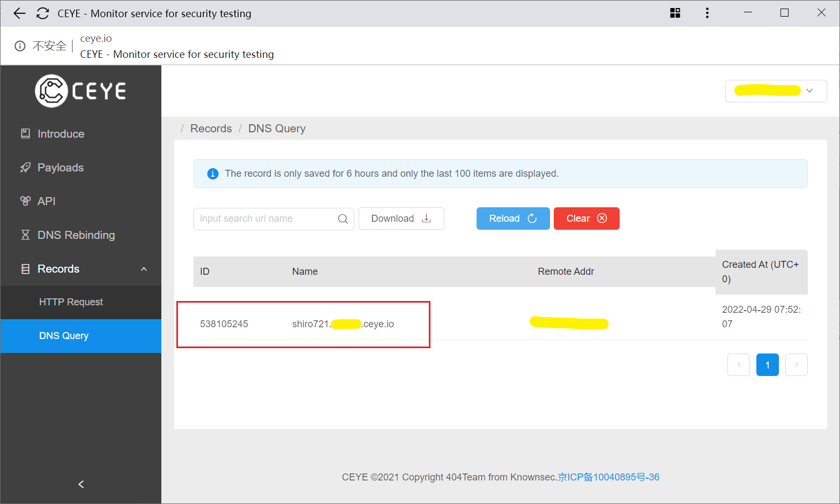840x504 pixels.
Task: View the site info icon beside 不安全
Action: coord(20,46)
